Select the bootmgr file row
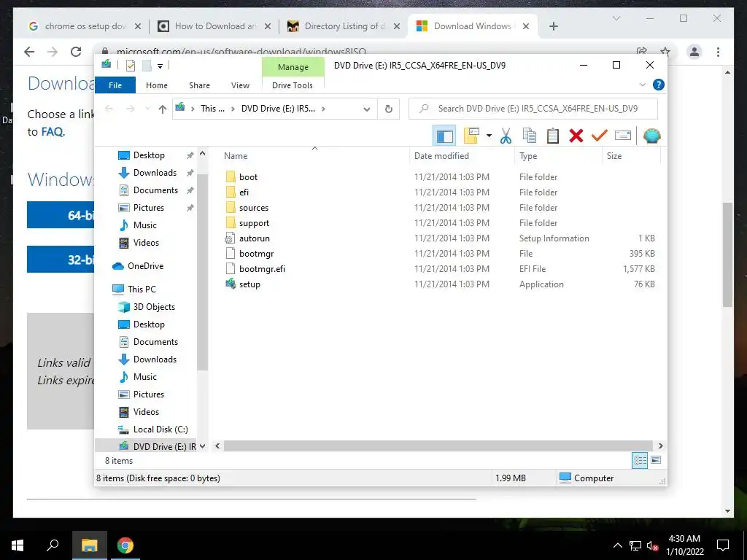The image size is (747, 560). pos(439,254)
